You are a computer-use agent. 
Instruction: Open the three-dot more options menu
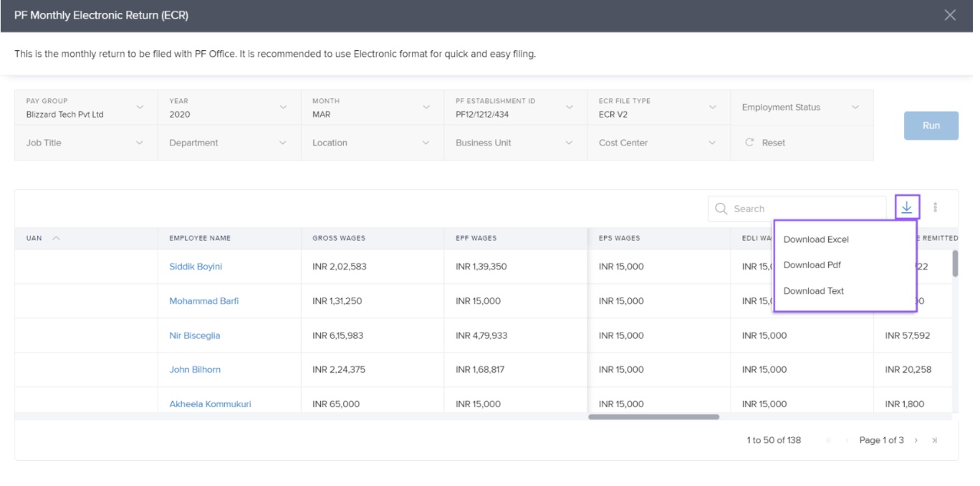click(x=935, y=208)
